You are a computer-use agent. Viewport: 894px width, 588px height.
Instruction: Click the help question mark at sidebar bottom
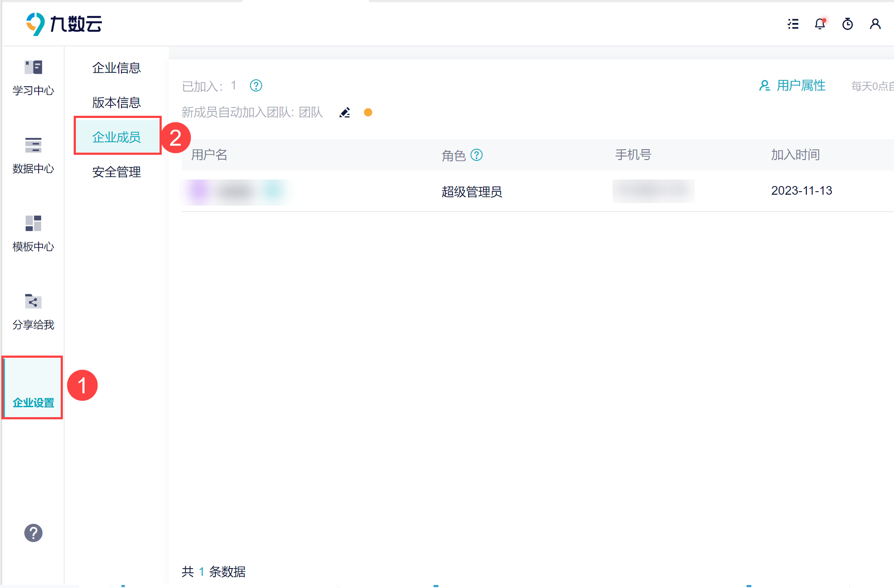click(x=33, y=533)
